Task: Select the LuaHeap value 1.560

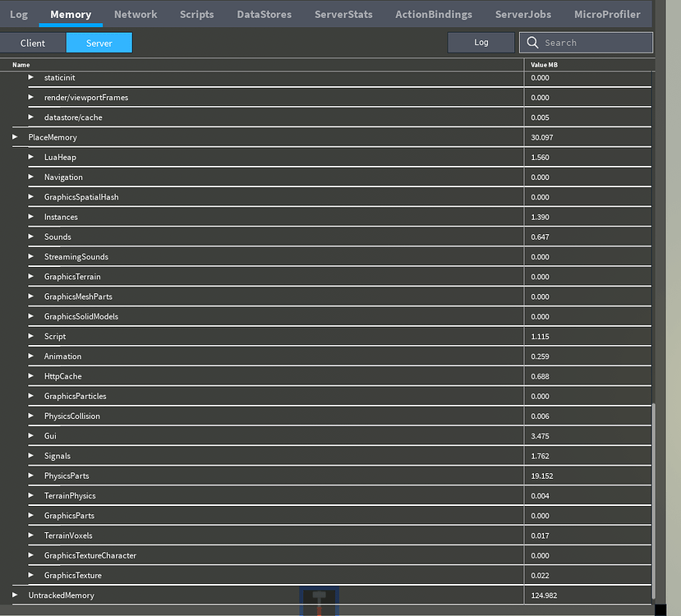Action: pyautogui.click(x=540, y=157)
